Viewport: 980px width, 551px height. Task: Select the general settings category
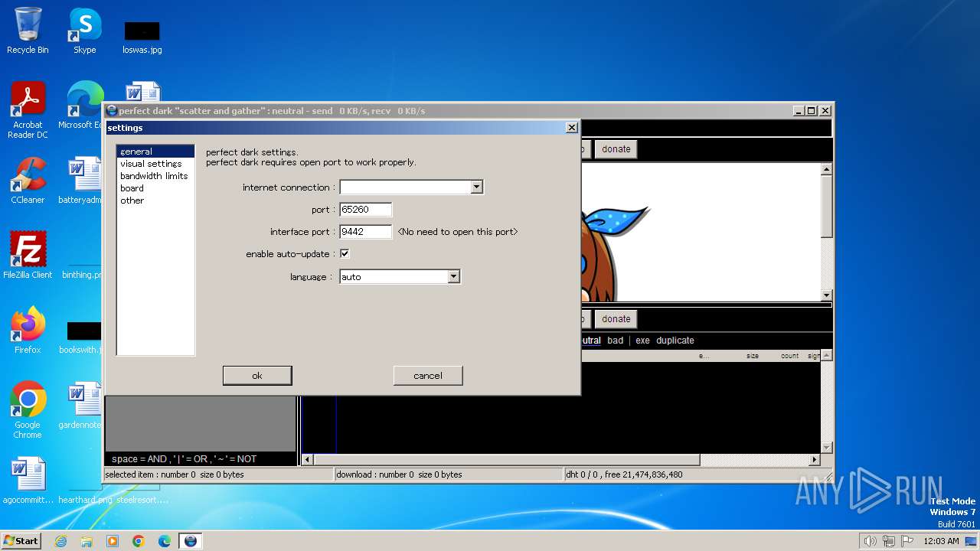(155, 152)
